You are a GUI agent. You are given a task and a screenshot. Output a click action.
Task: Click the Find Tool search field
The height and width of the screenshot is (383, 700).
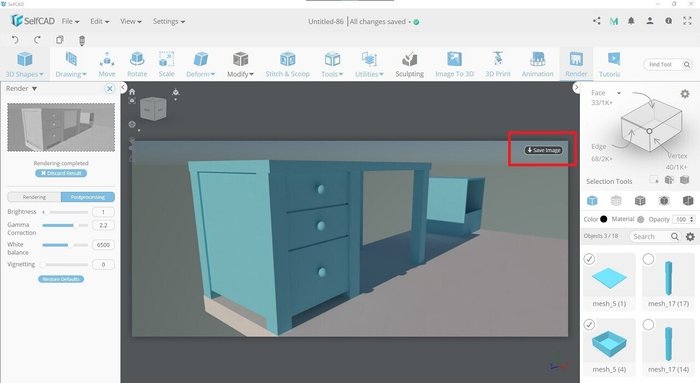(668, 65)
